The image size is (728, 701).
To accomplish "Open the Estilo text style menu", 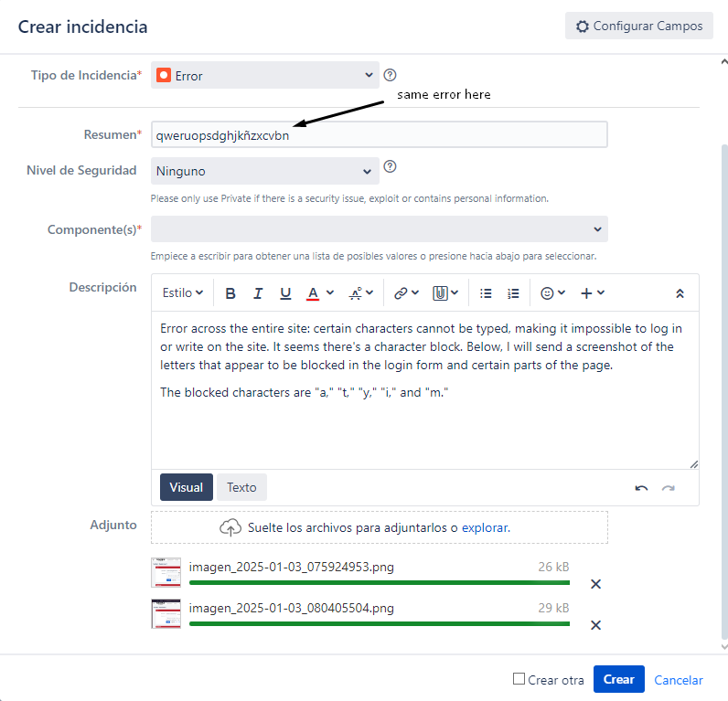I will click(183, 293).
